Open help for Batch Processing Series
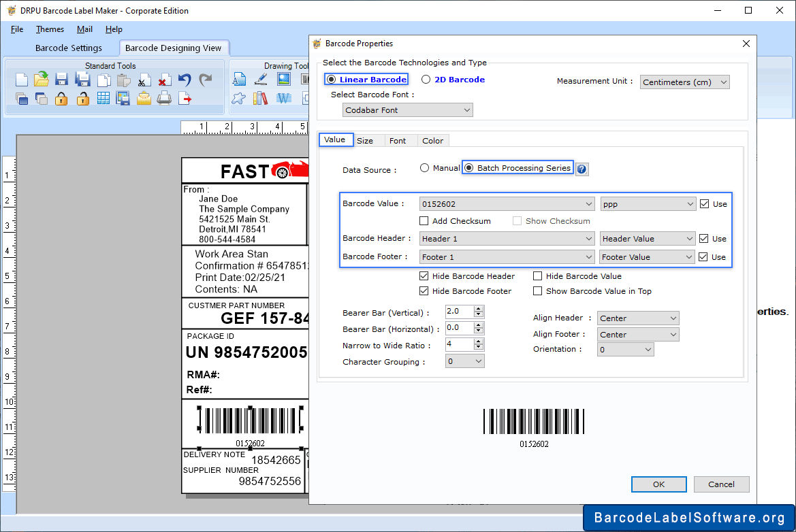Viewport: 796px width, 532px height. click(x=582, y=169)
